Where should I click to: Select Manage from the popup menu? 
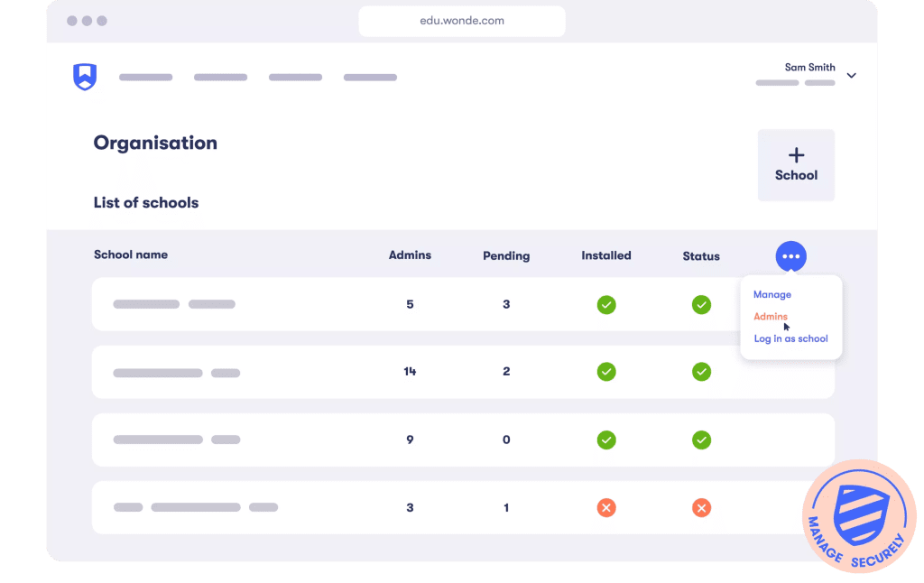coord(772,294)
